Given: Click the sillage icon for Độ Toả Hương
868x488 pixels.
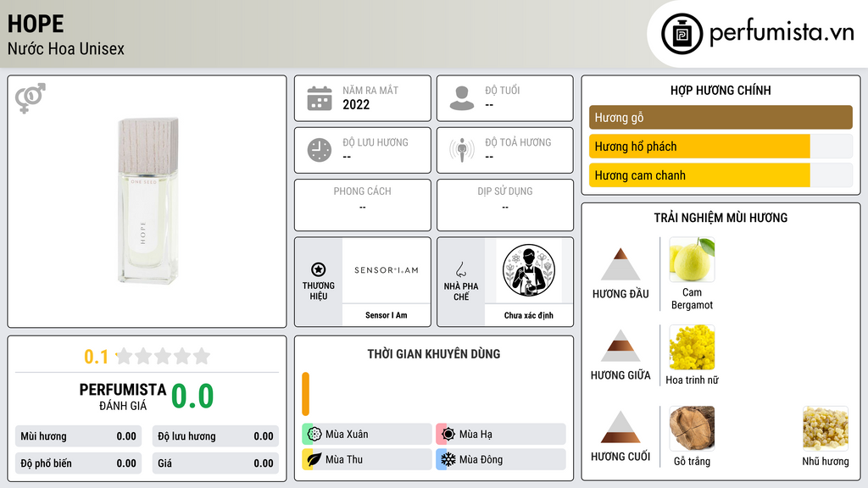Looking at the screenshot, I should coord(462,150).
